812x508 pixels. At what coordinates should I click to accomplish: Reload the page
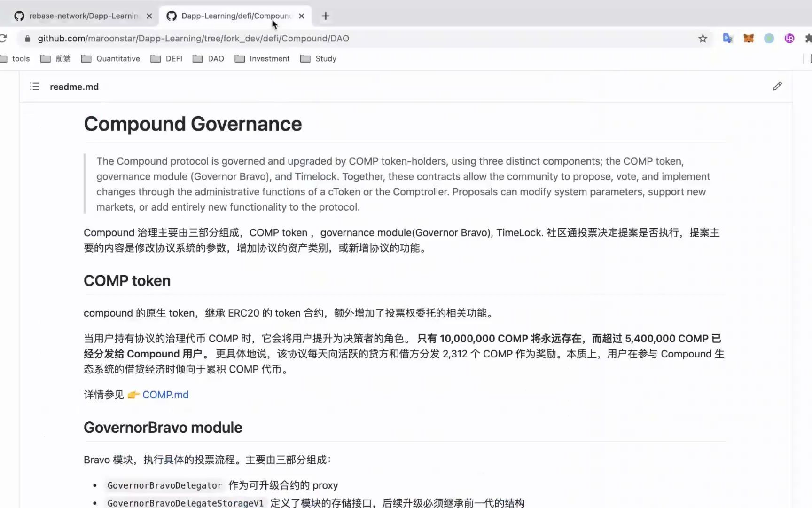(3, 39)
